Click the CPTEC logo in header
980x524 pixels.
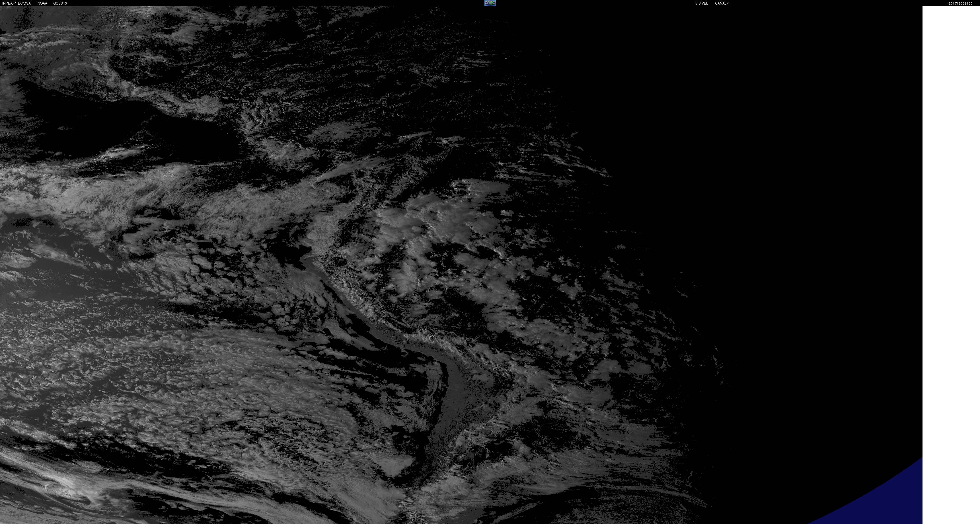pos(490,3)
